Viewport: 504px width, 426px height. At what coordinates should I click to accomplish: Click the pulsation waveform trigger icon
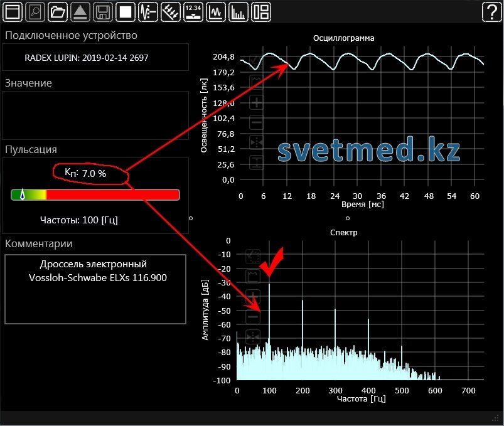click(x=148, y=12)
